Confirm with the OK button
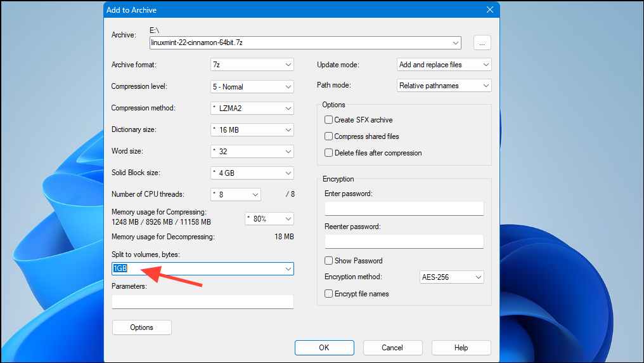Viewport: 644px width, 363px height. [325, 348]
